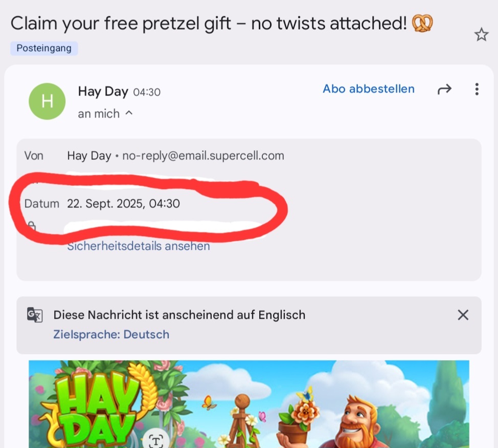
Task: Click the Posteingang label chip
Action: coord(44,48)
